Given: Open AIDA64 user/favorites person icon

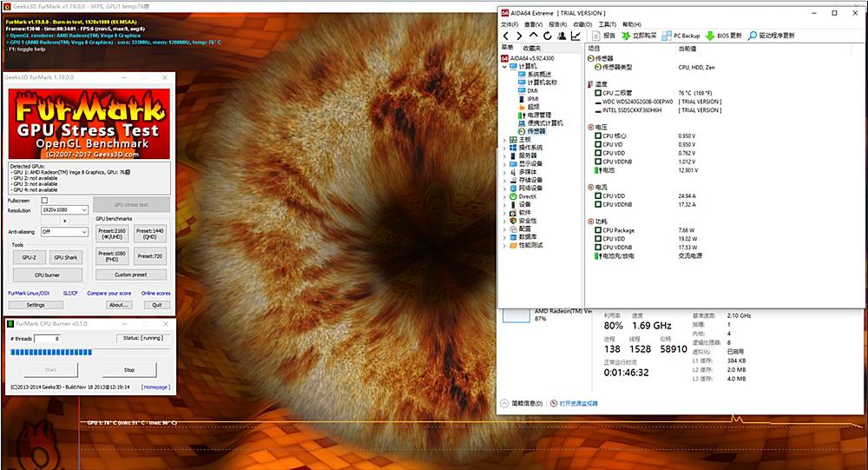Looking at the screenshot, I should (x=562, y=36).
